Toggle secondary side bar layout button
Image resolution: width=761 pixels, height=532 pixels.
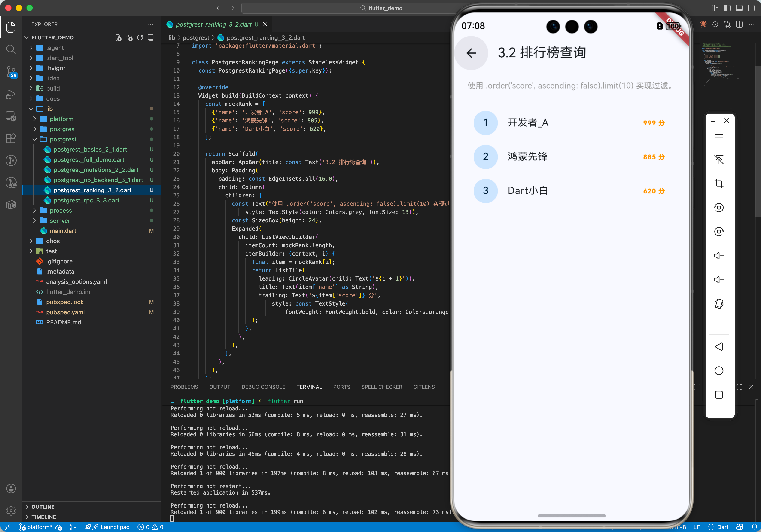coord(751,8)
